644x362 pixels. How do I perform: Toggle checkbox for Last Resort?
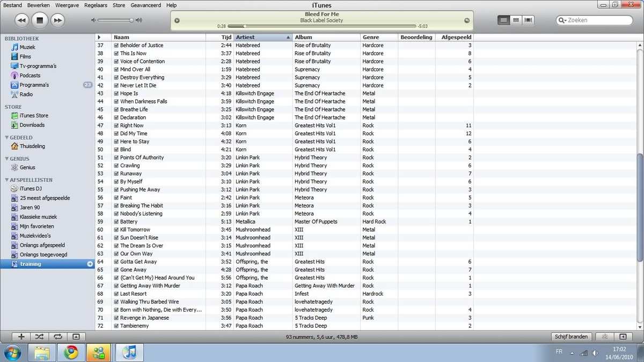(116, 294)
